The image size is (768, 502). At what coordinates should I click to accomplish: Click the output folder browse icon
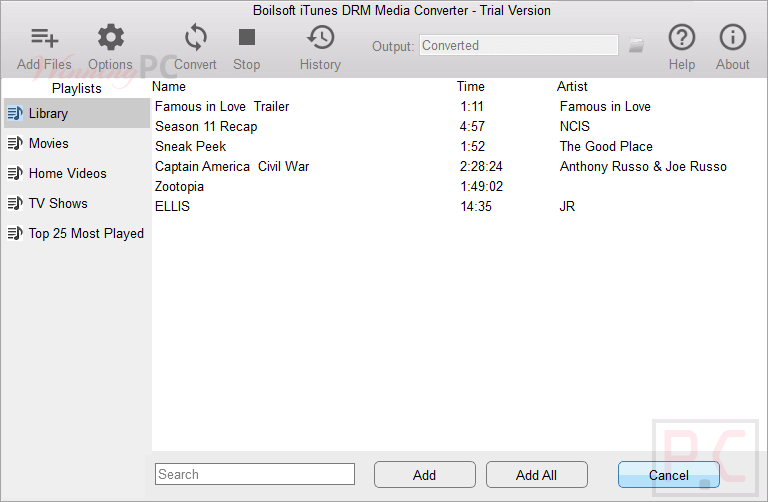click(636, 46)
